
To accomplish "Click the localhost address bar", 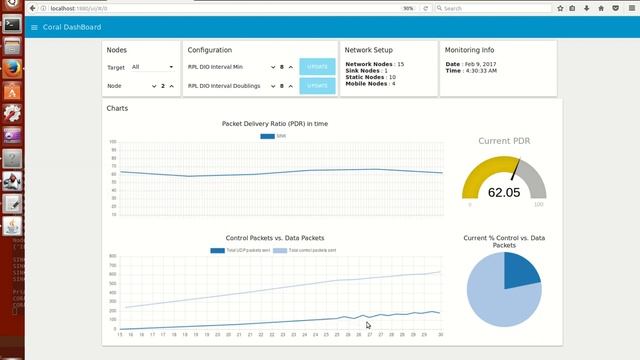I will 224,8.
